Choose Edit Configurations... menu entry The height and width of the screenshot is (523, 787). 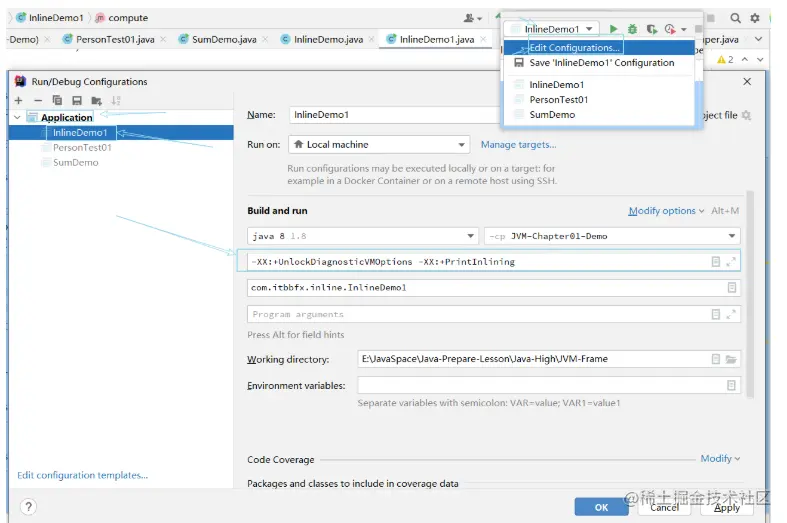(599, 48)
